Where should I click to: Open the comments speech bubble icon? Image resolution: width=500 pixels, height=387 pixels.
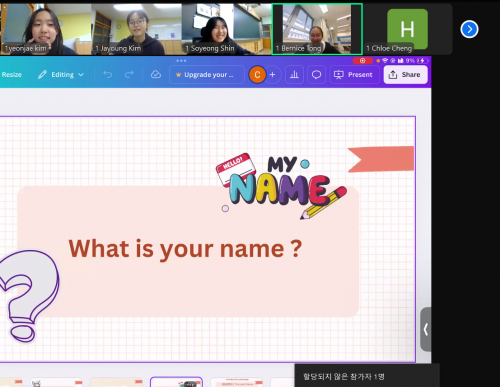pyautogui.click(x=316, y=75)
